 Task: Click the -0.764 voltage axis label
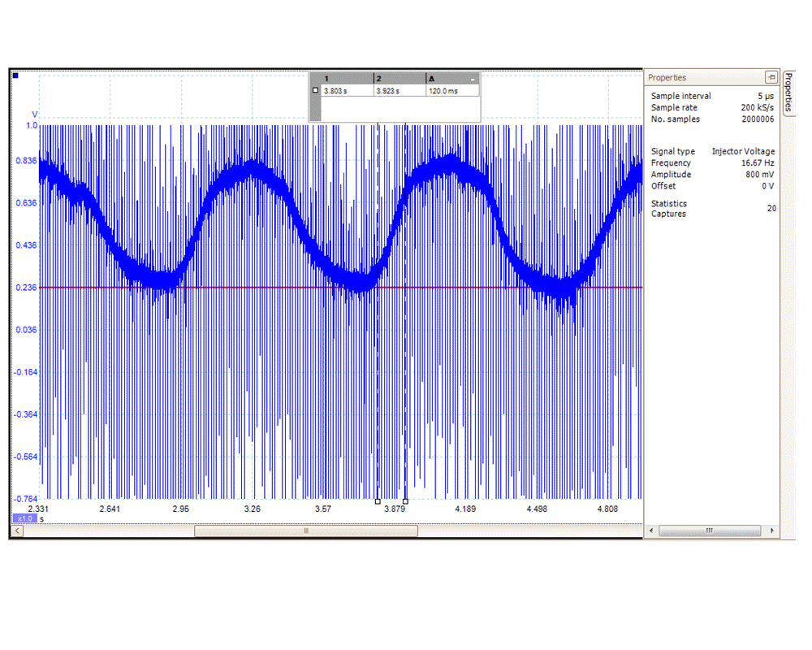(x=25, y=499)
